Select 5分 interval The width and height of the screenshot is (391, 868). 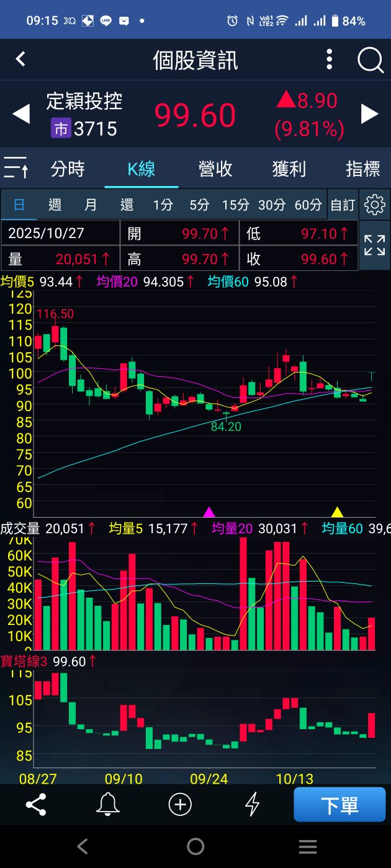(x=199, y=205)
